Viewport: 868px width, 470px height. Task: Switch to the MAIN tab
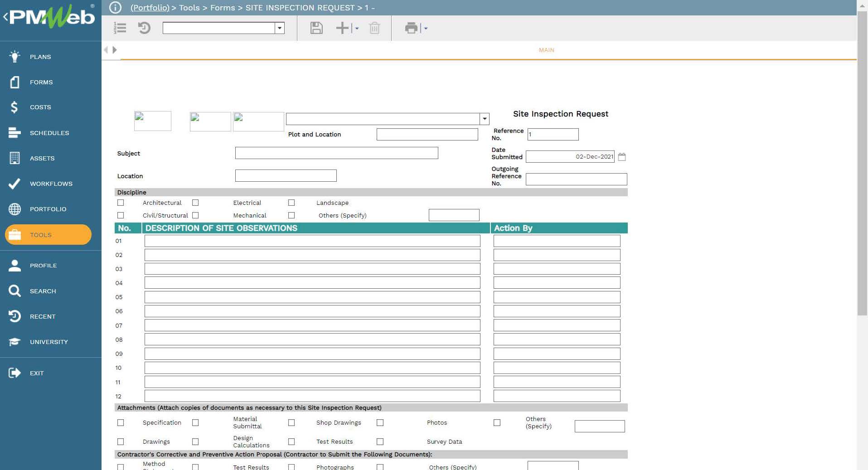pos(546,50)
